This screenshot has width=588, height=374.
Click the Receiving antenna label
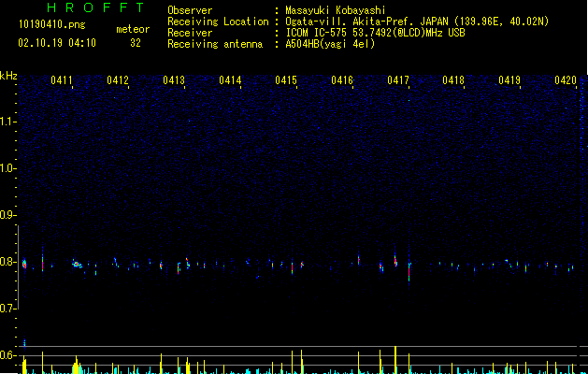pos(215,44)
